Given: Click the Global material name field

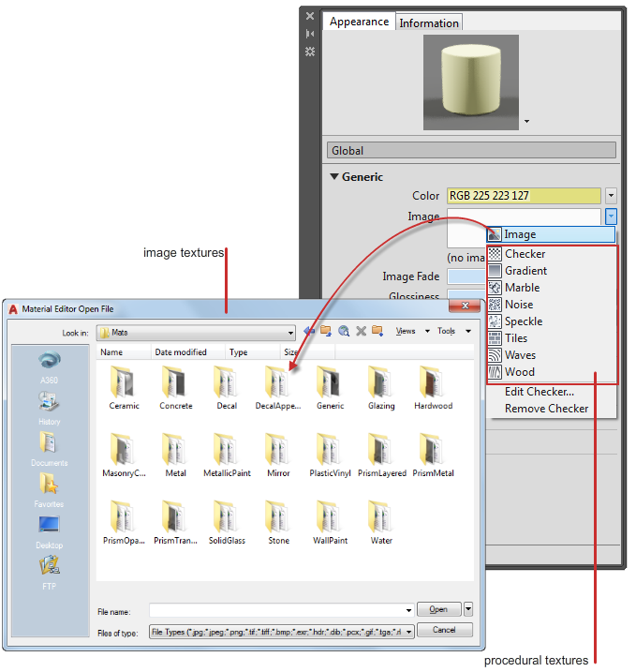Looking at the screenshot, I should [471, 151].
